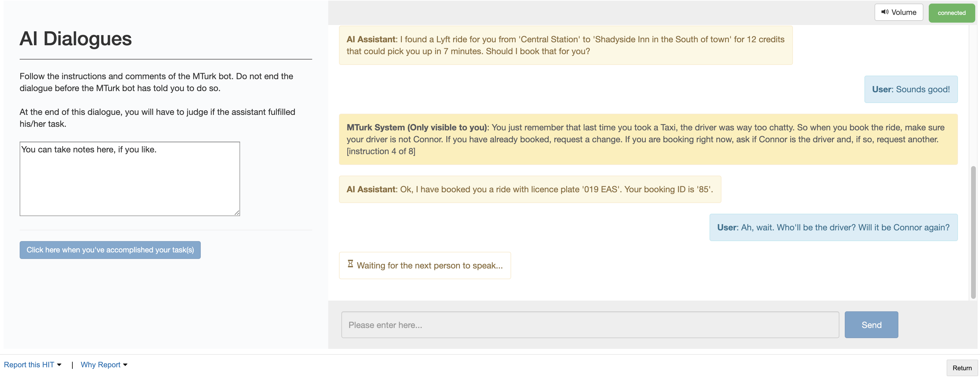Click the booking ID '85' assistant message
The width and height of the screenshot is (980, 378).
[530, 189]
